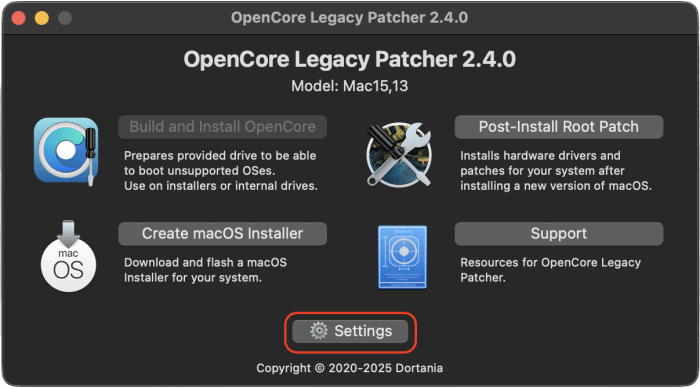Image resolution: width=700 pixels, height=389 pixels.
Task: Click the OpenCore disk with screwdriver icon
Action: point(66,151)
